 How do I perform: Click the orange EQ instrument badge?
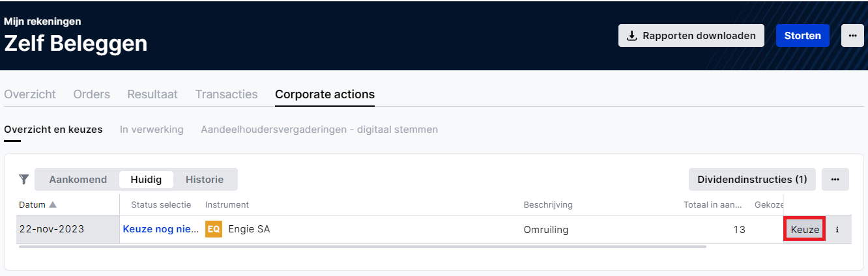pyautogui.click(x=213, y=229)
